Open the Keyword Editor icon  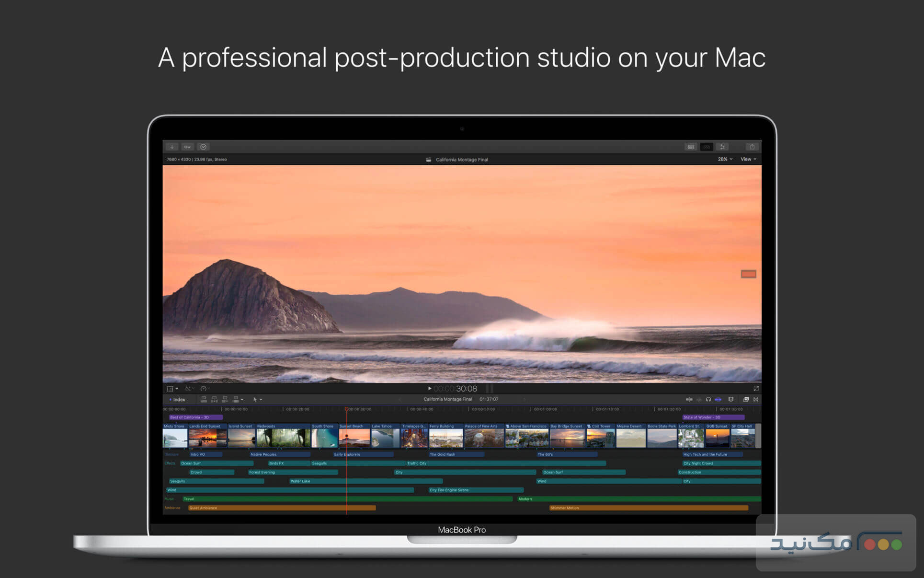coord(187,147)
